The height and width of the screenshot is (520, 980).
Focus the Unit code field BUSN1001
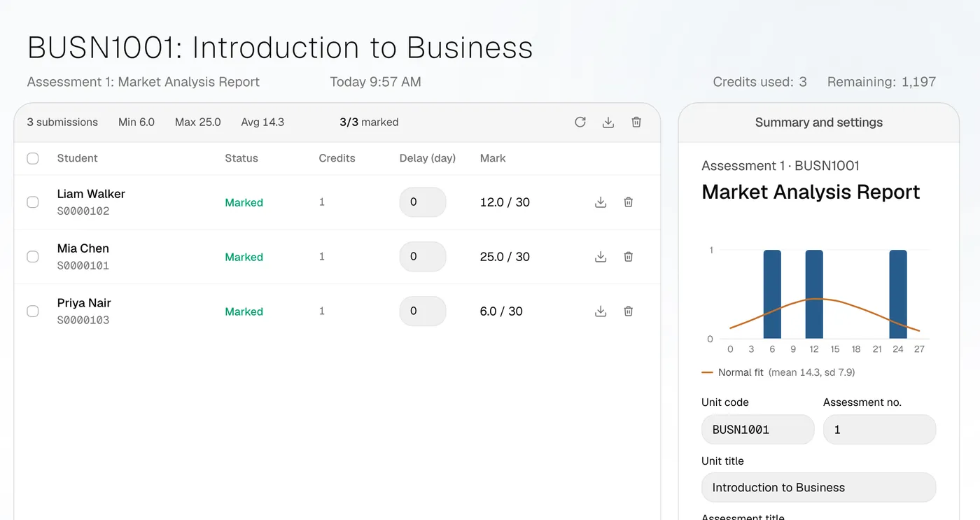coord(758,430)
